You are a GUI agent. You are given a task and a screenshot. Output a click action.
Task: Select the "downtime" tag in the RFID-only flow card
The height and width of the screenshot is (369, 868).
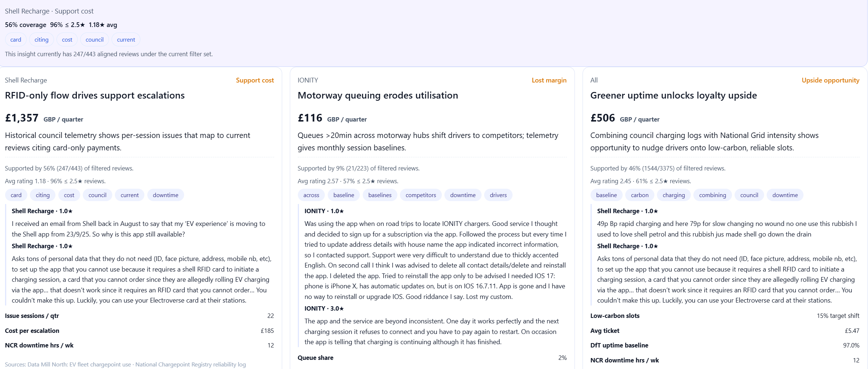[x=166, y=195]
